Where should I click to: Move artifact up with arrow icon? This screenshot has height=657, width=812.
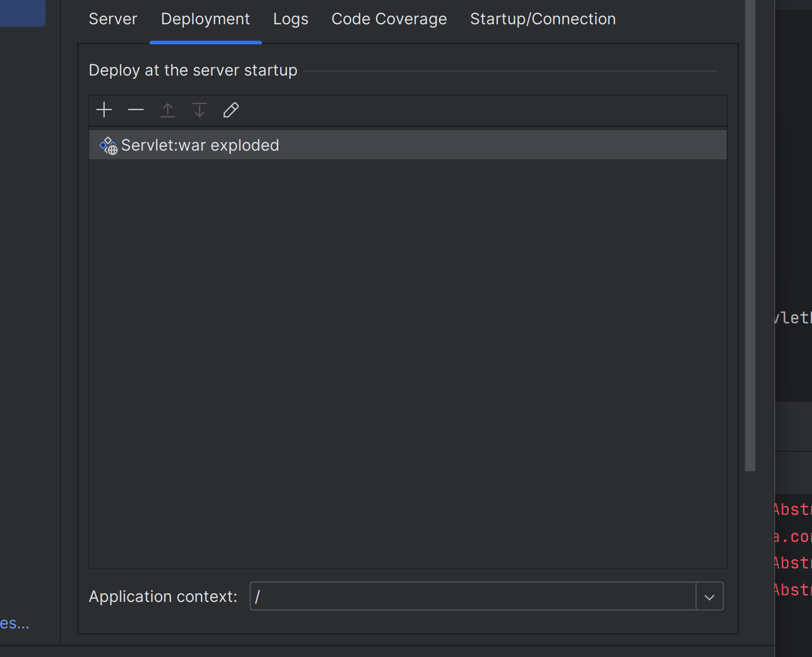click(x=168, y=110)
